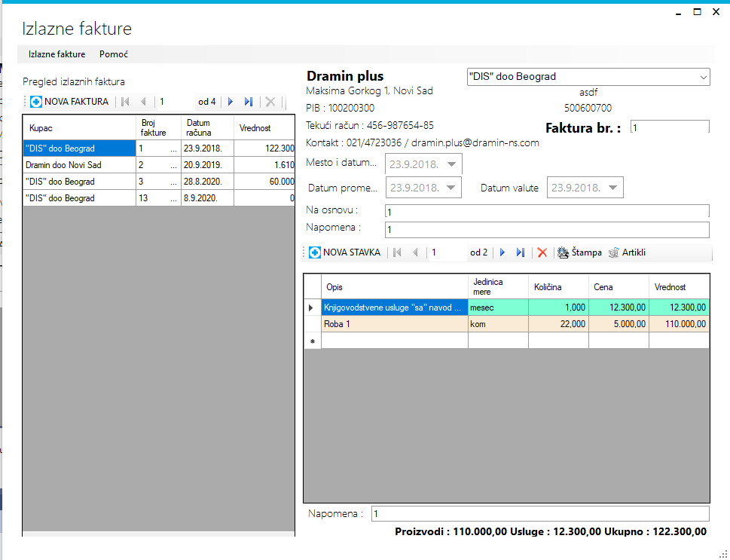This screenshot has height=560, width=730.
Task: Click NOVA STAVKA to add item
Action: tap(345, 252)
